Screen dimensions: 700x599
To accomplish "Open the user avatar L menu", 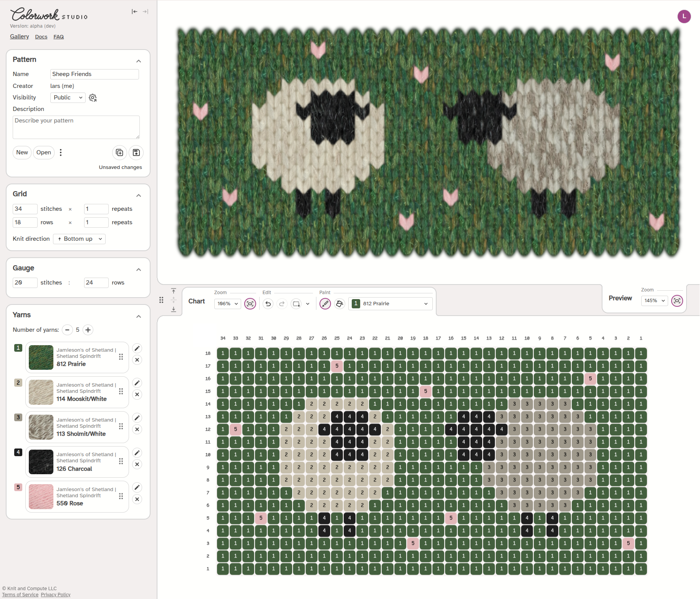I will coord(684,17).
